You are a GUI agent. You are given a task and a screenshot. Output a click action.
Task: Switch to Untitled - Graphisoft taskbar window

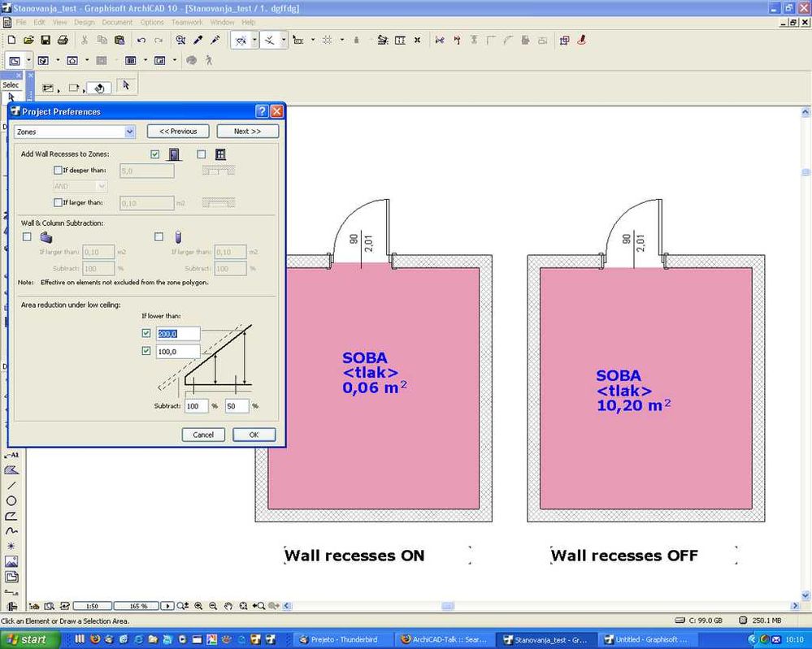point(647,640)
